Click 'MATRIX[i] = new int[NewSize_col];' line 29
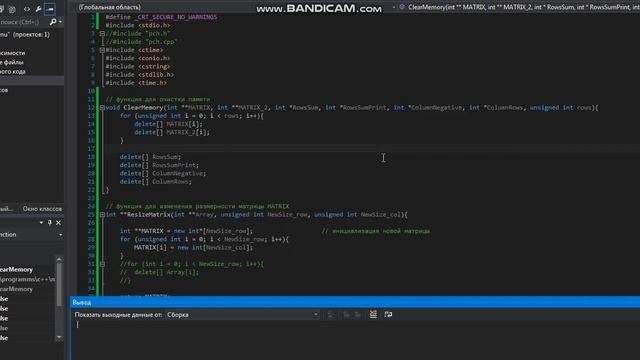Viewport: 640px width, 360px height. pos(193,248)
